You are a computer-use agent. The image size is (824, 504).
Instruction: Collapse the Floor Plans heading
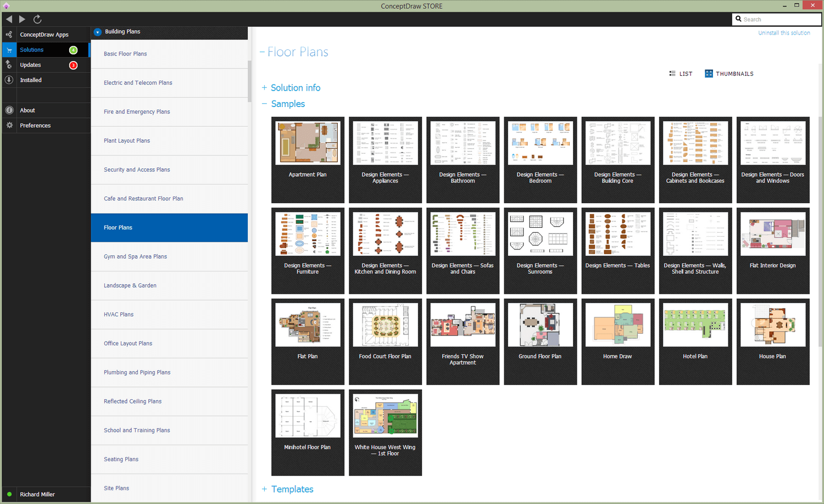click(262, 52)
